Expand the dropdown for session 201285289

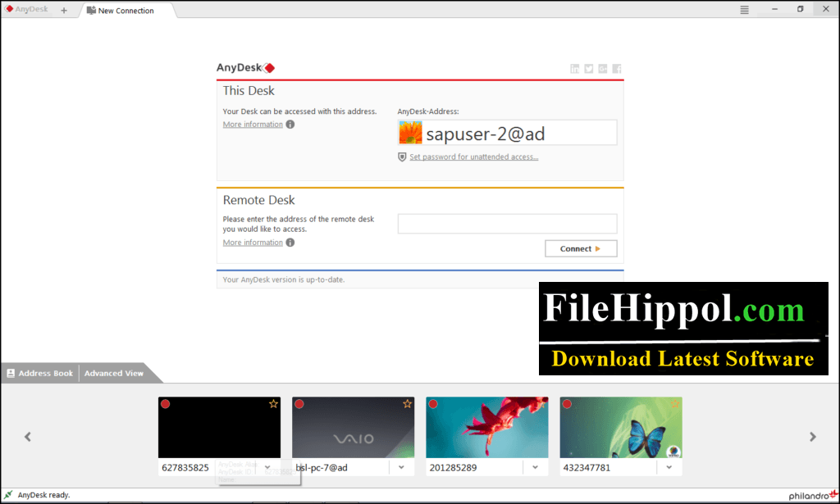click(535, 466)
